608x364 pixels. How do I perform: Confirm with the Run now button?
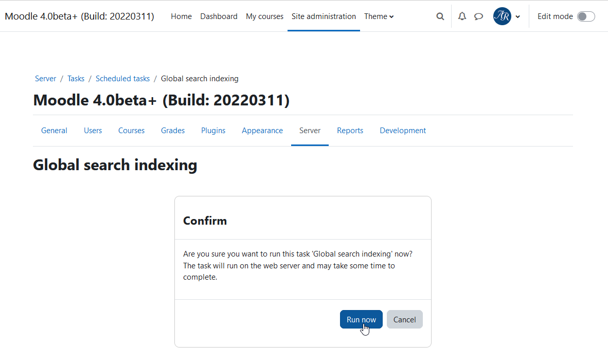pos(362,319)
